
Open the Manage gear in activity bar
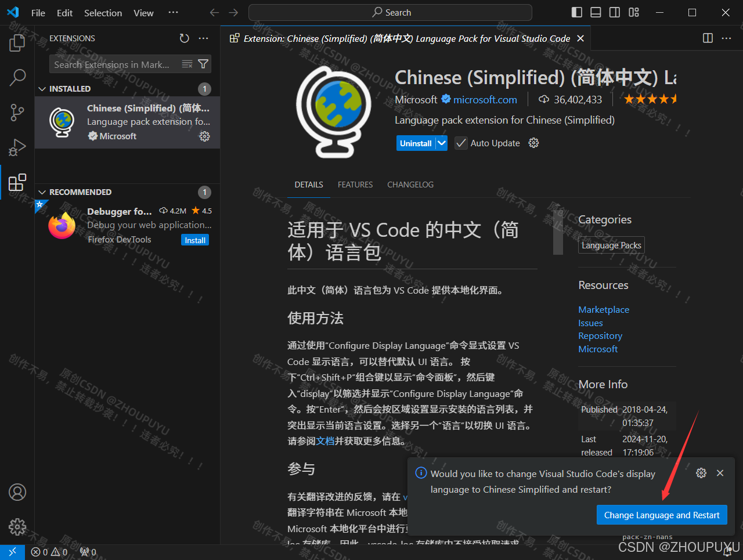(x=17, y=526)
